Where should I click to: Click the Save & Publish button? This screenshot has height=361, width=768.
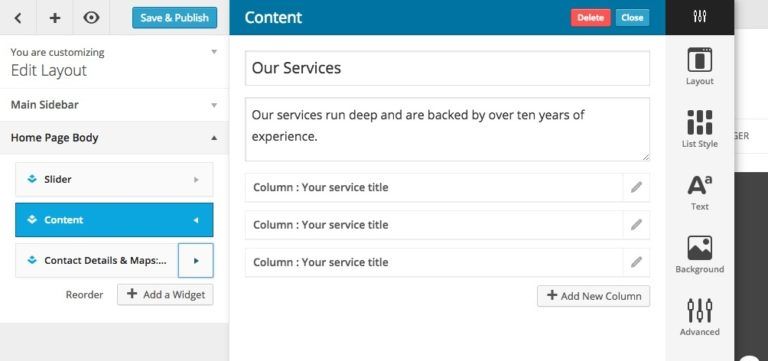[x=174, y=18]
